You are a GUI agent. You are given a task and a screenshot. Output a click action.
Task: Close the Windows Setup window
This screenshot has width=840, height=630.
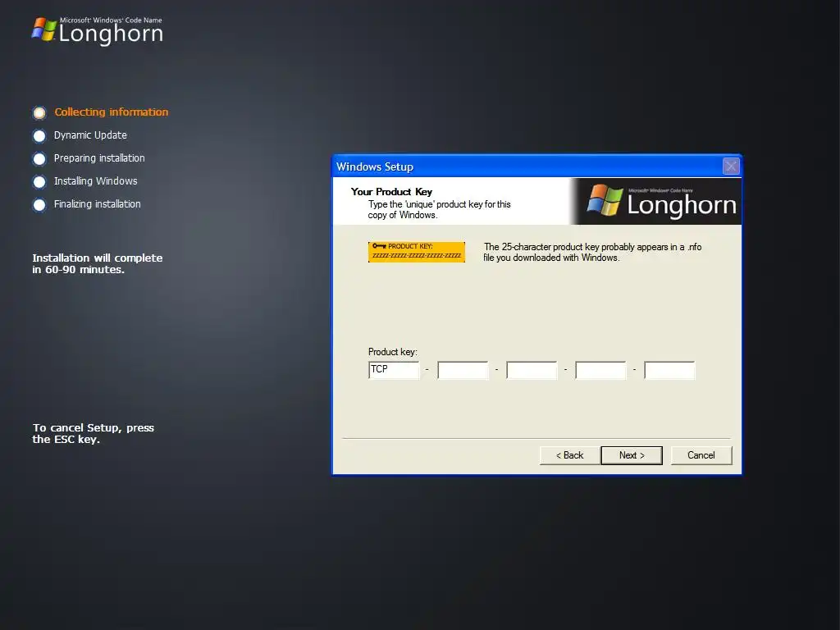[x=731, y=167]
